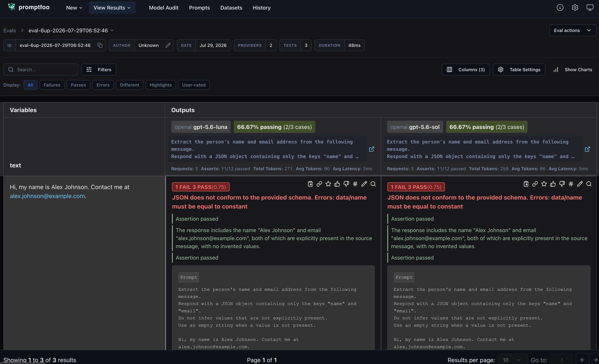Expand the New dropdown menu

74,7
